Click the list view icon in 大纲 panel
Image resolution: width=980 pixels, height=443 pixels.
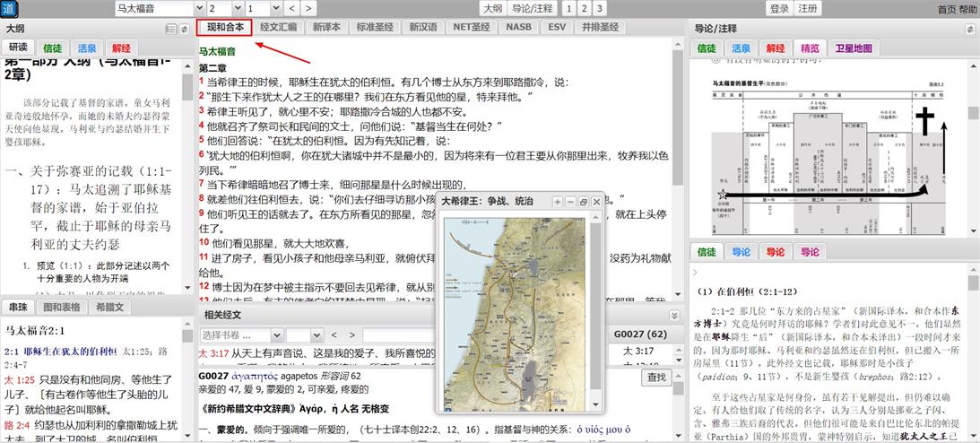170,29
